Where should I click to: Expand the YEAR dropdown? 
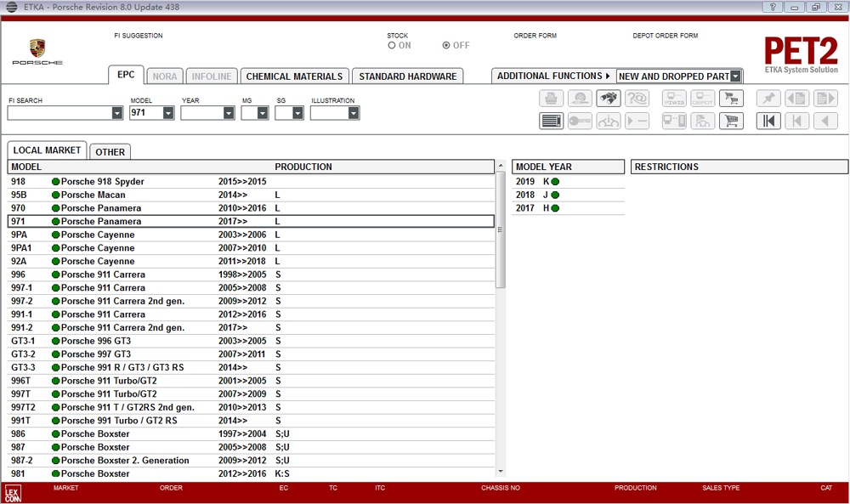tap(229, 113)
